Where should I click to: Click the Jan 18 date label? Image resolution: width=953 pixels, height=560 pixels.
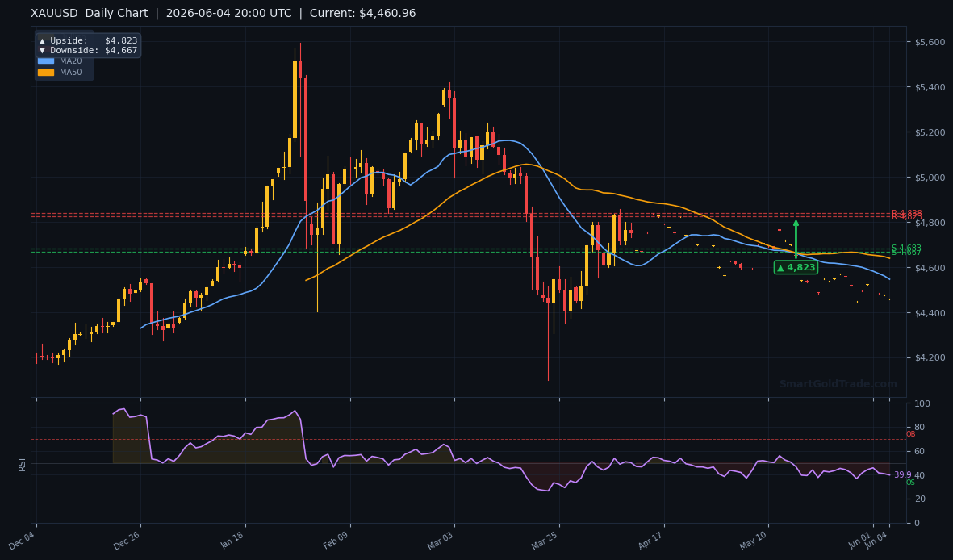pos(232,541)
